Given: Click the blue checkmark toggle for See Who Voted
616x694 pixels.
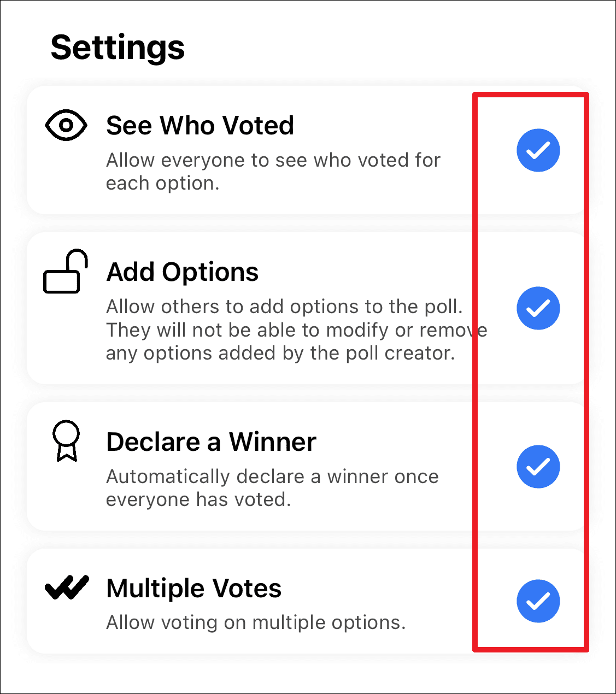Looking at the screenshot, I should pyautogui.click(x=538, y=150).
